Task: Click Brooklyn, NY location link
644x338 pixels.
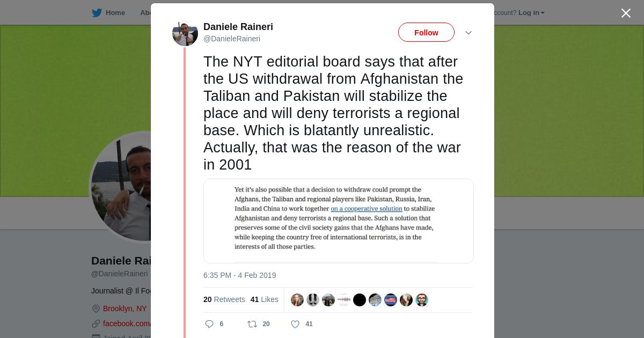Action: pos(125,308)
